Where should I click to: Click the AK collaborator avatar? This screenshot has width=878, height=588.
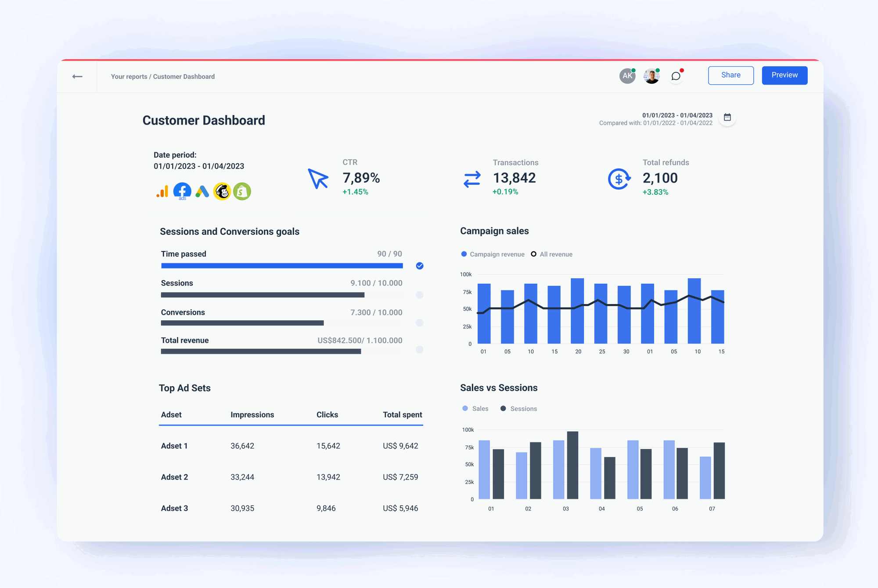click(x=627, y=75)
